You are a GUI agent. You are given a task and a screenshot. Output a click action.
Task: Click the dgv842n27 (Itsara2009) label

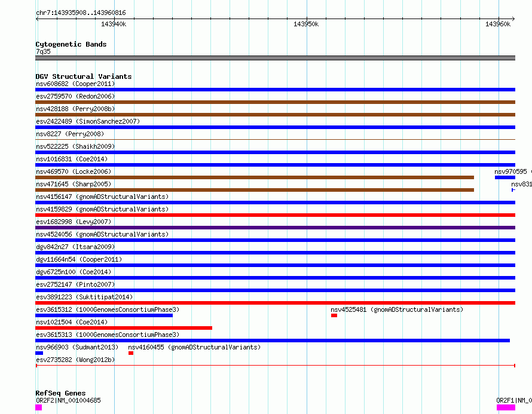pyautogui.click(x=75, y=247)
